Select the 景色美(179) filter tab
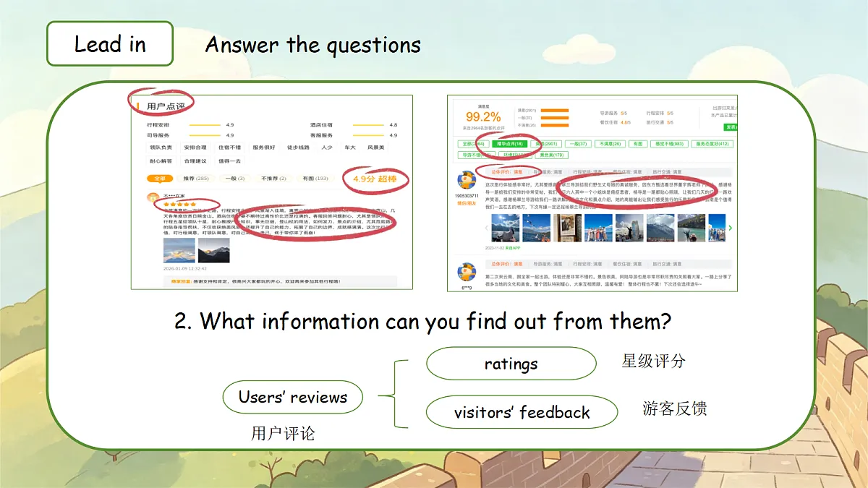The width and height of the screenshot is (868, 488). click(552, 155)
